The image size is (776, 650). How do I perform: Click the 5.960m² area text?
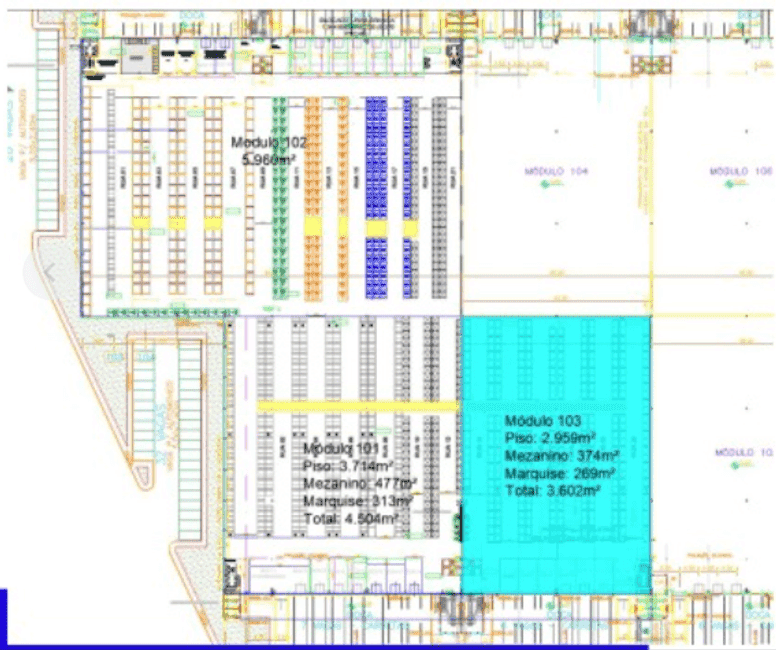point(265,159)
